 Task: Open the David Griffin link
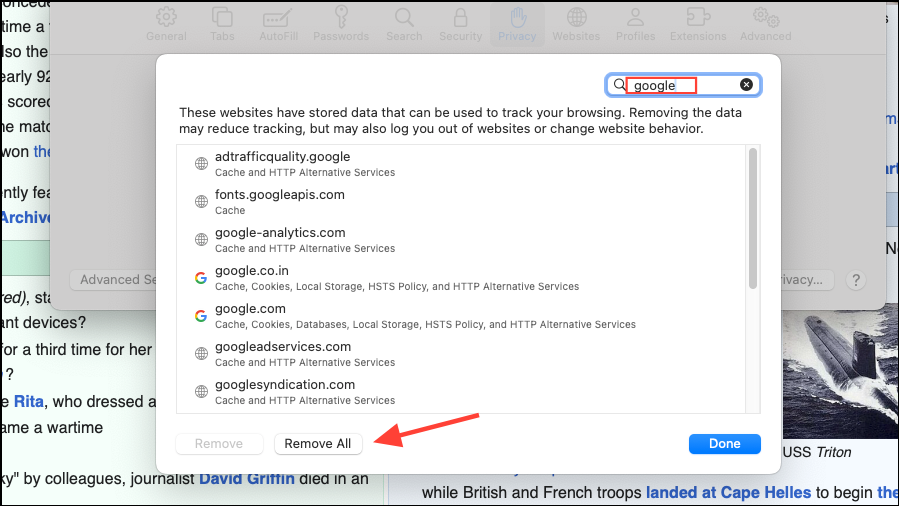pyautogui.click(x=247, y=478)
